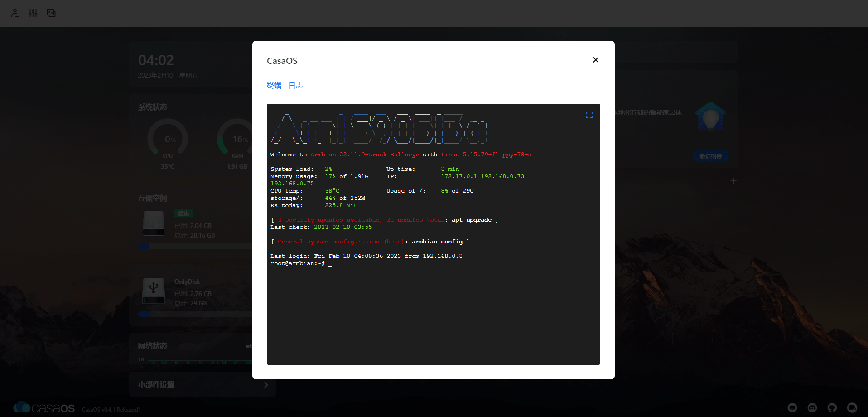Click the 存储空间 heading
Screen dimensions: 868x417
click(x=153, y=198)
